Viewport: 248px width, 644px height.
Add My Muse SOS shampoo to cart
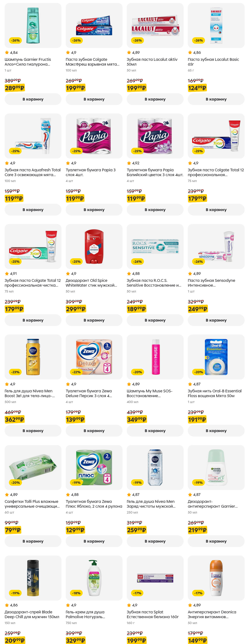pyautogui.click(x=155, y=430)
